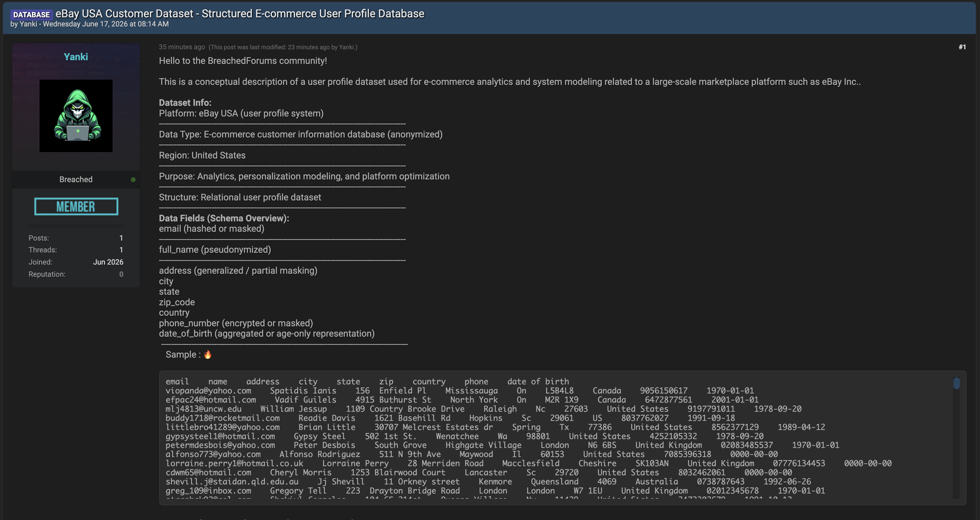Click the 'full_name (pseudonymized)' field

click(x=214, y=250)
